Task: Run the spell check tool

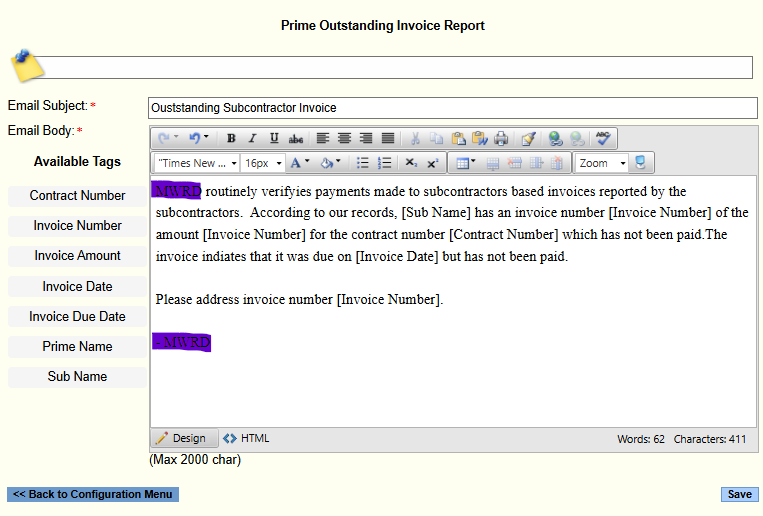Action: click(603, 138)
